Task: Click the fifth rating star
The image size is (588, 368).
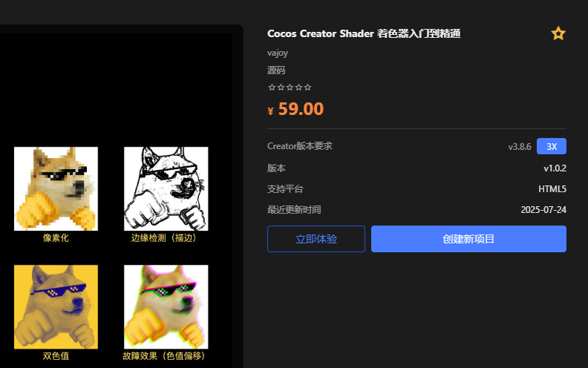Action: 308,88
